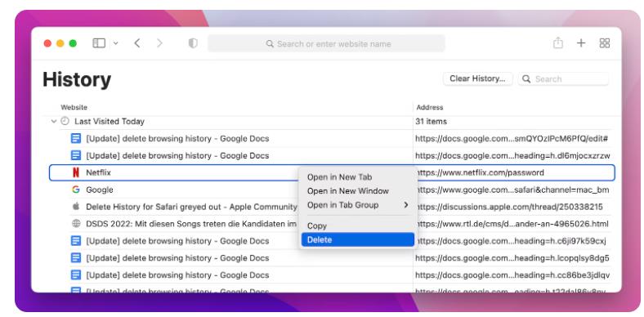The image size is (644, 317).
Task: Click the magnifier icon in the History search
Action: click(526, 78)
